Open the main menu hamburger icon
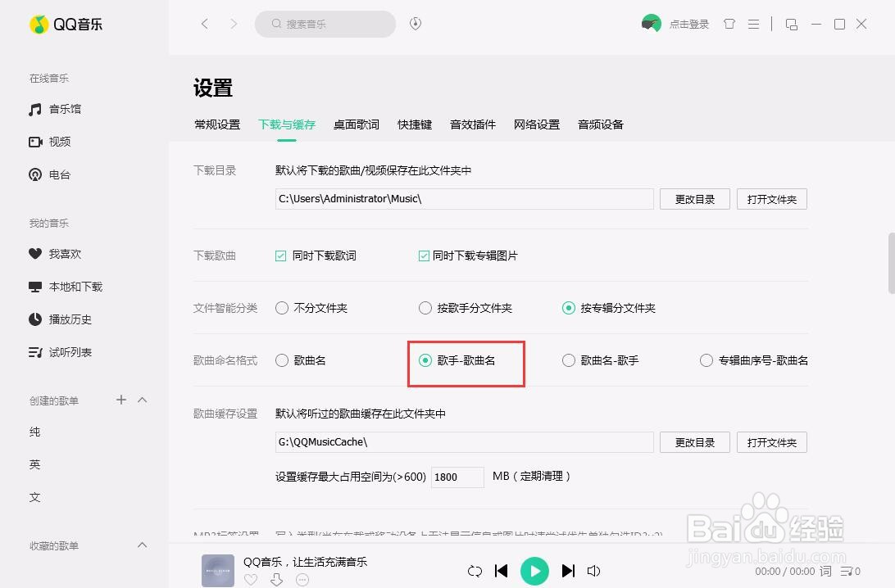The width and height of the screenshot is (895, 588). pyautogui.click(x=753, y=24)
